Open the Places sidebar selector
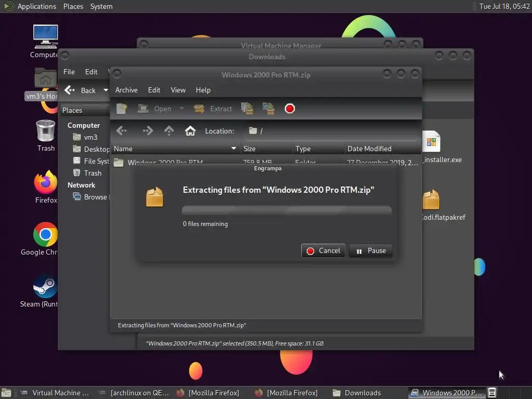The width and height of the screenshot is (532, 399). [x=86, y=110]
